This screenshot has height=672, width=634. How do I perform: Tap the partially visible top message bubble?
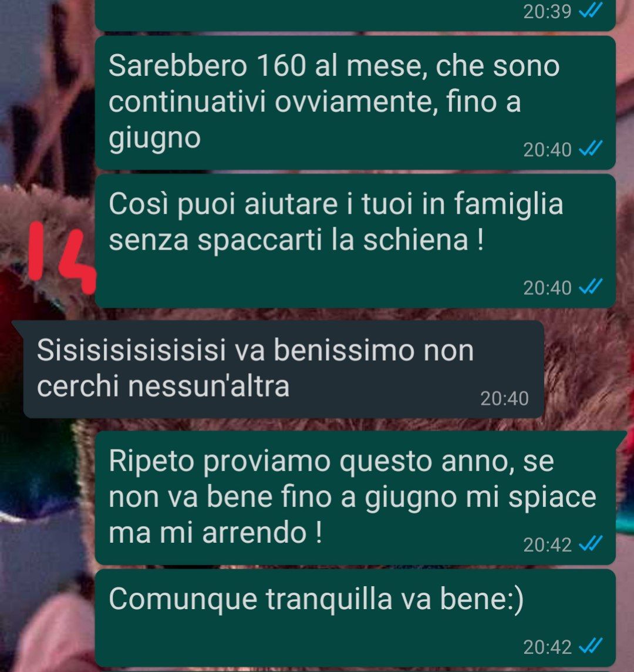(x=355, y=15)
